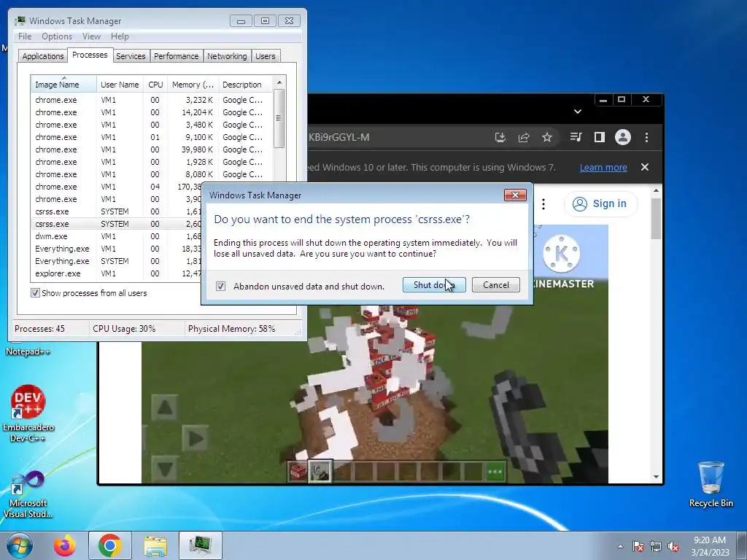The image size is (747, 560).
Task: Click Learn more link in Chrome infobar
Action: pyautogui.click(x=603, y=168)
